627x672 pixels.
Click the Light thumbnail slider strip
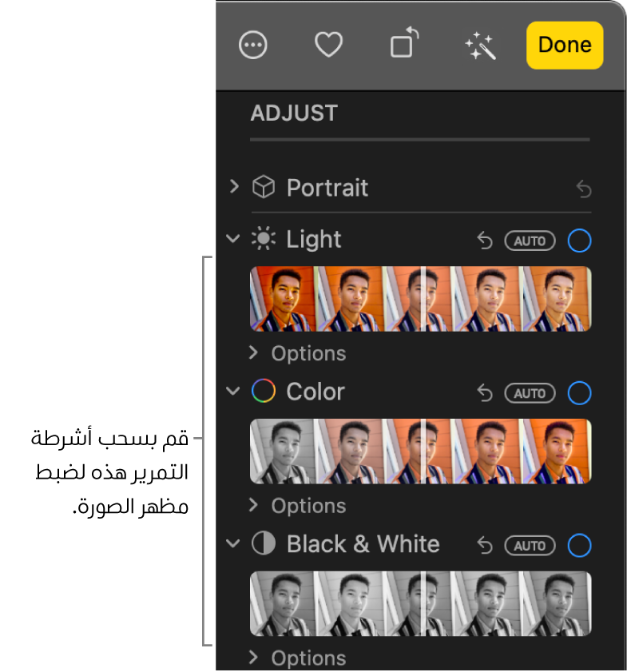point(421,299)
